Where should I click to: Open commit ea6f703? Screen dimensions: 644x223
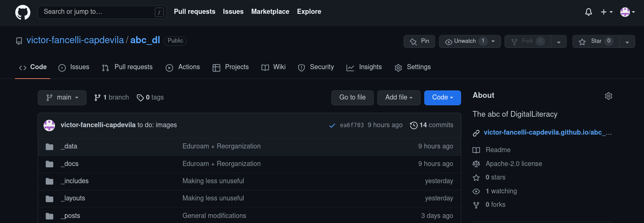[352, 125]
